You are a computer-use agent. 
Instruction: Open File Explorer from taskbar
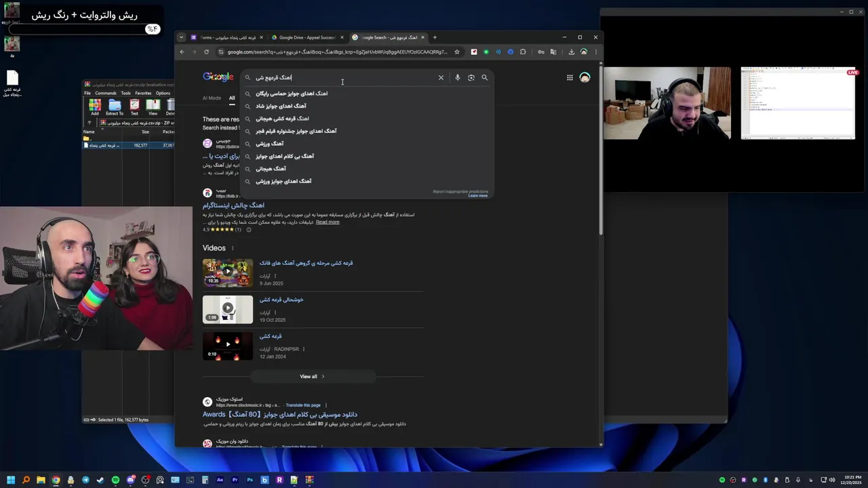tap(41, 480)
